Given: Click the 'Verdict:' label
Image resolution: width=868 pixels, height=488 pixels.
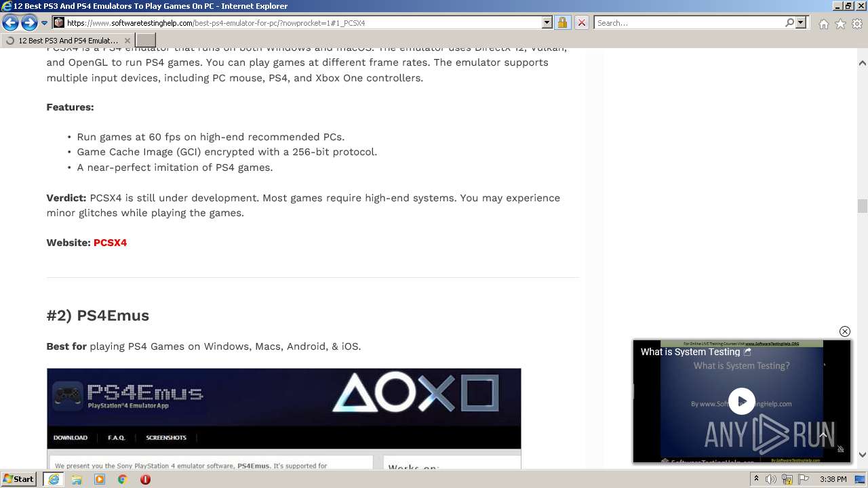Looking at the screenshot, I should (x=66, y=198).
